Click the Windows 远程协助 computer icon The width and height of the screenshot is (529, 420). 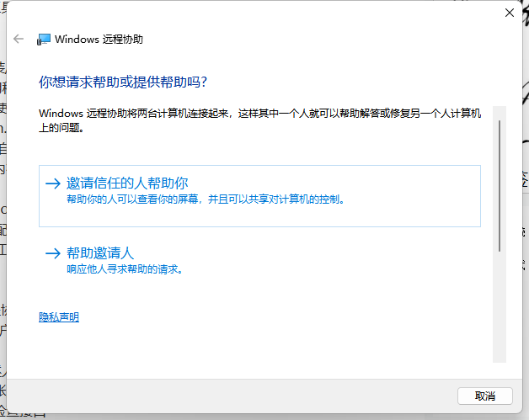[x=44, y=40]
